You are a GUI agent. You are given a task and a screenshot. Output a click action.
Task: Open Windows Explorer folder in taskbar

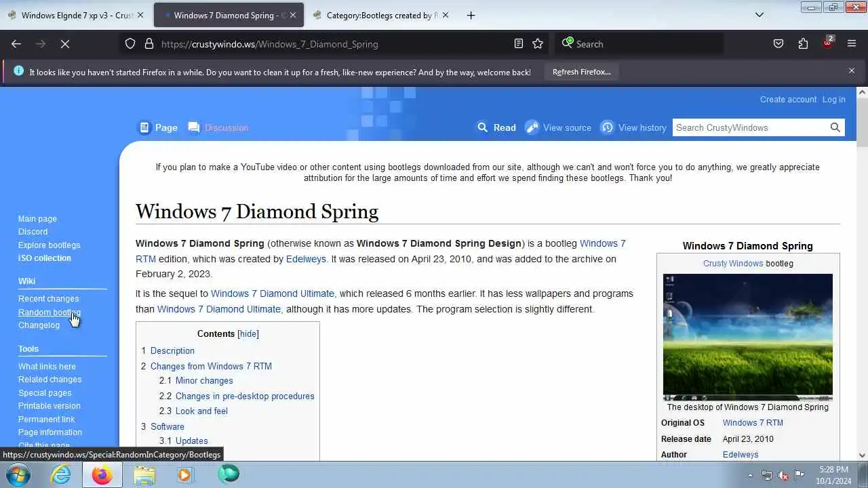(144, 474)
